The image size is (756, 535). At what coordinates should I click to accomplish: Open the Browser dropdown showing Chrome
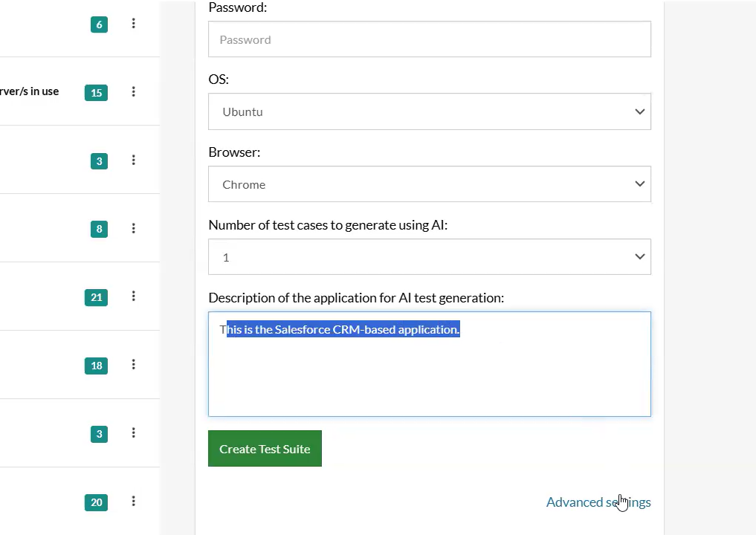pos(429,184)
